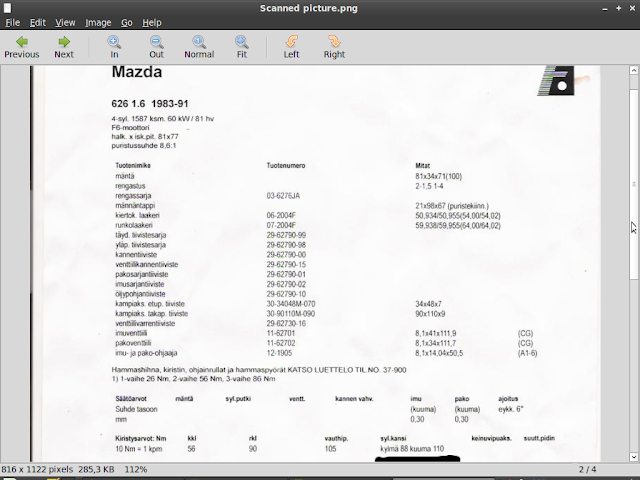
Task: Rotate the image Right
Action: [x=334, y=47]
